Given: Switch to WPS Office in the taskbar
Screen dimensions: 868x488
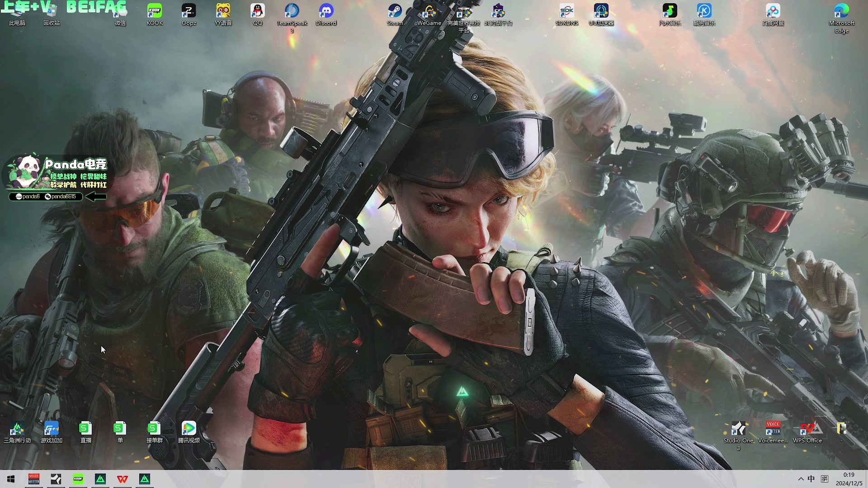Looking at the screenshot, I should [x=123, y=479].
